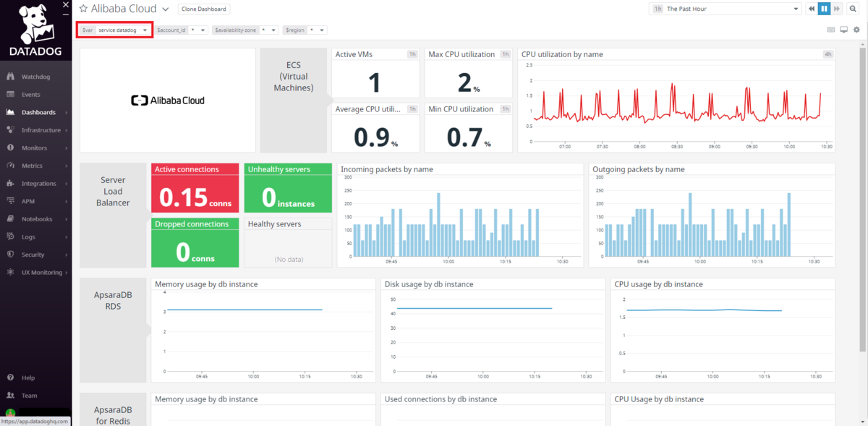This screenshot has height=426, width=868.
Task: Close the sidebar with X icon
Action: 66,4
